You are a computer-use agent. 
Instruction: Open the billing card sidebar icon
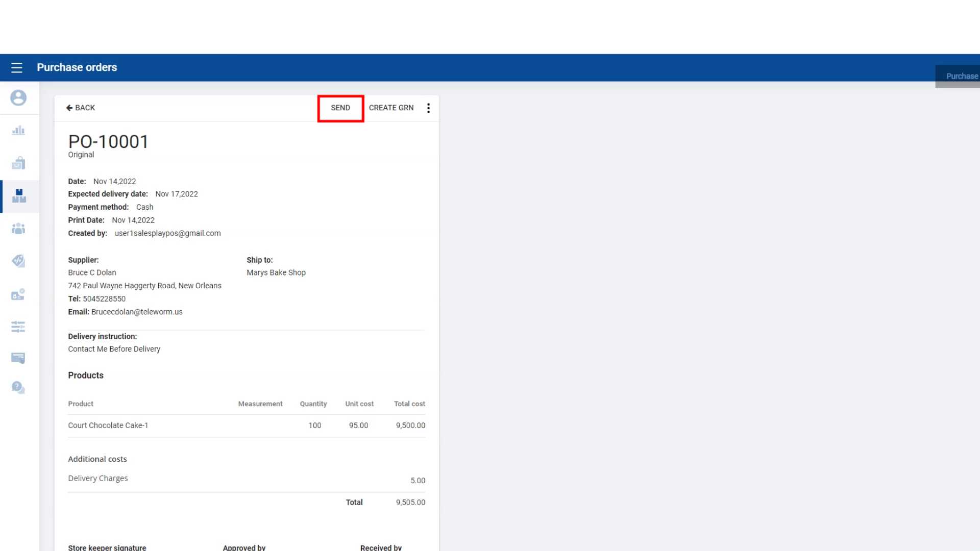coord(18,358)
